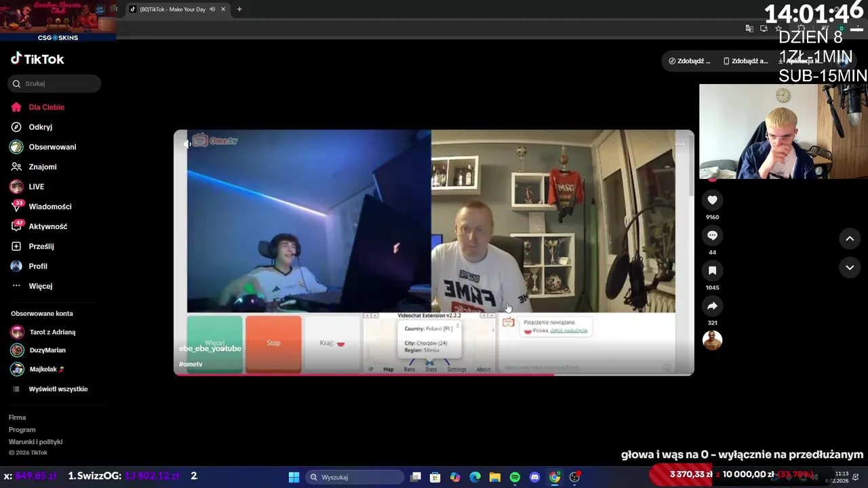The height and width of the screenshot is (488, 868).
Task: Open Discord from taskbar
Action: point(534,477)
